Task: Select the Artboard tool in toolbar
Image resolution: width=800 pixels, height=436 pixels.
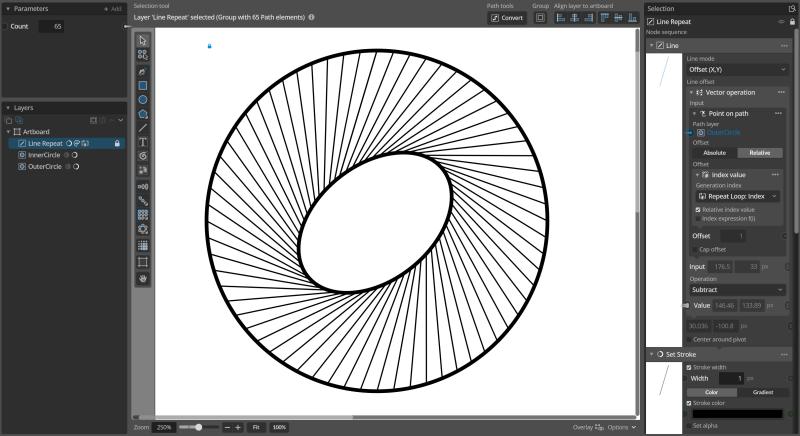Action: (143, 262)
